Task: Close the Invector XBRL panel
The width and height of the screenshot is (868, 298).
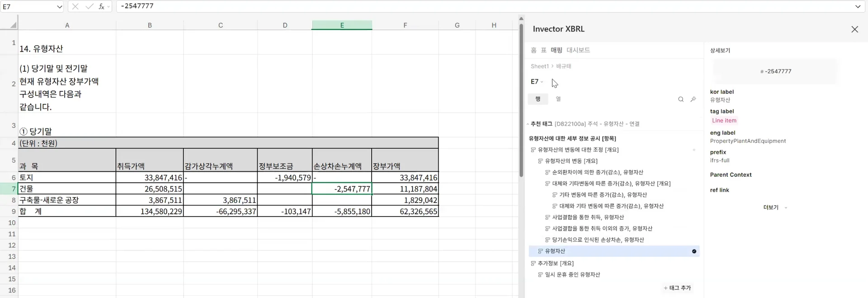Action: pyautogui.click(x=854, y=29)
